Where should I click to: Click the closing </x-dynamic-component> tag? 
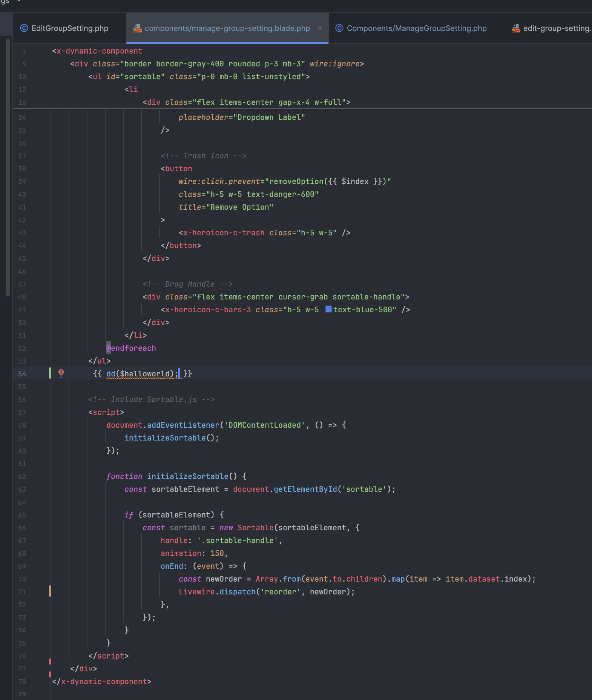click(x=102, y=682)
